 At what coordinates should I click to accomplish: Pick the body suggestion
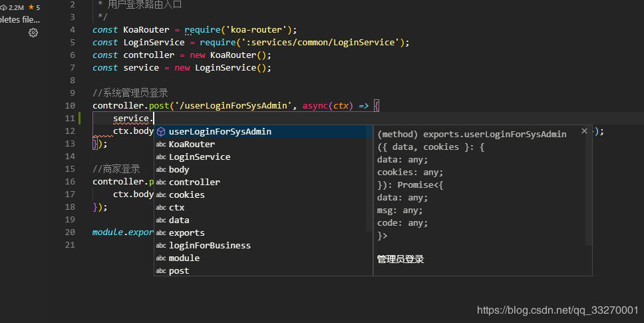263,170
